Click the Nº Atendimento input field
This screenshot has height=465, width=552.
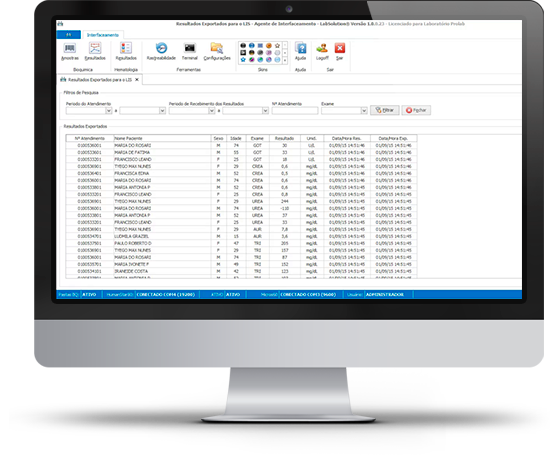(295, 111)
